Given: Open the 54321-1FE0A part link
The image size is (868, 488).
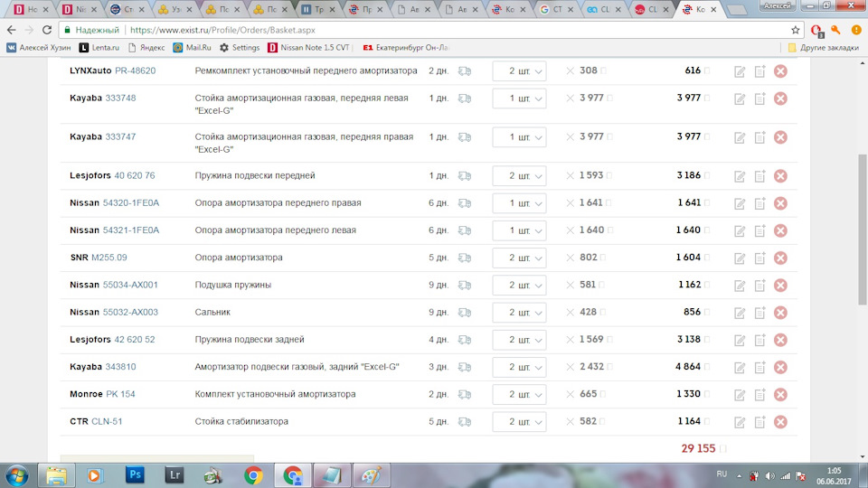Looking at the screenshot, I should pyautogui.click(x=130, y=230).
